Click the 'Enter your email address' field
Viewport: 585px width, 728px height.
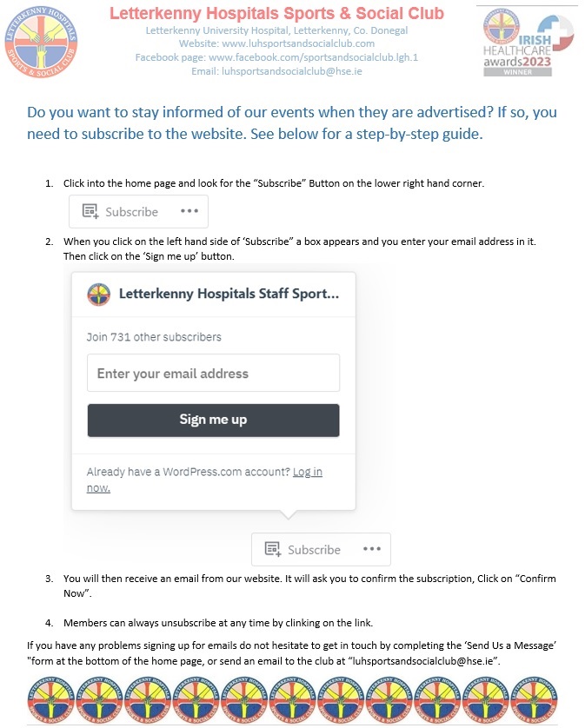tap(213, 374)
